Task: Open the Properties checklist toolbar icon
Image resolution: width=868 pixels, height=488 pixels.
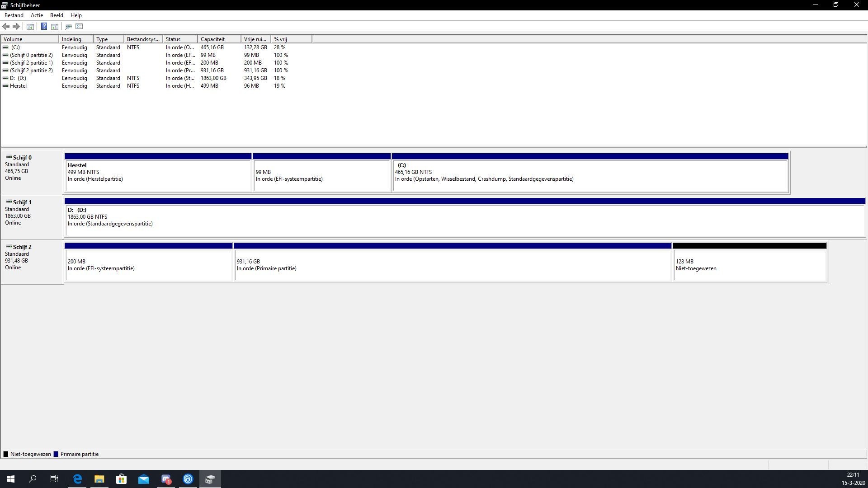Action: pyautogui.click(x=80, y=27)
